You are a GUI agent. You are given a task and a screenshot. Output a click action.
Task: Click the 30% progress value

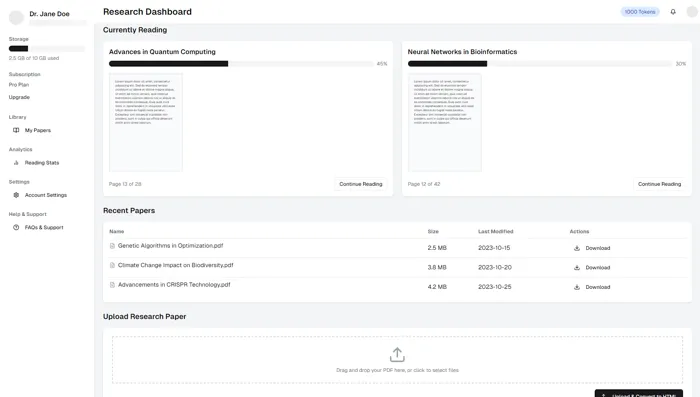680,64
